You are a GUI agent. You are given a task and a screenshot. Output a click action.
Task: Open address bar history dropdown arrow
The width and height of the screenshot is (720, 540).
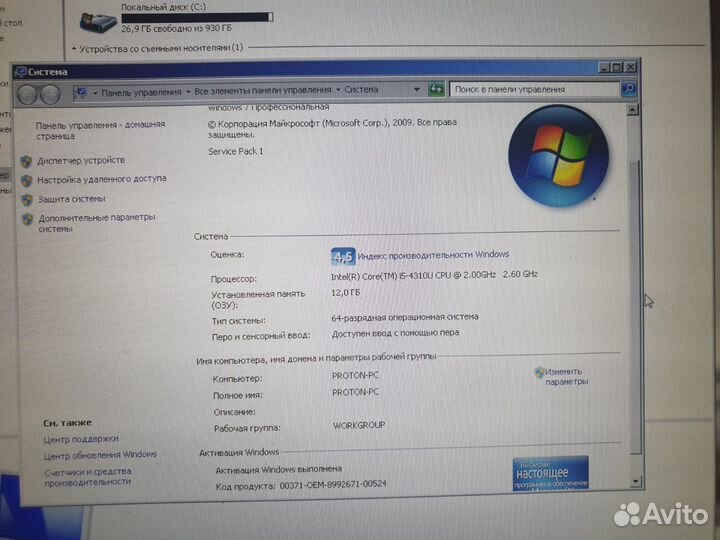pos(416,90)
